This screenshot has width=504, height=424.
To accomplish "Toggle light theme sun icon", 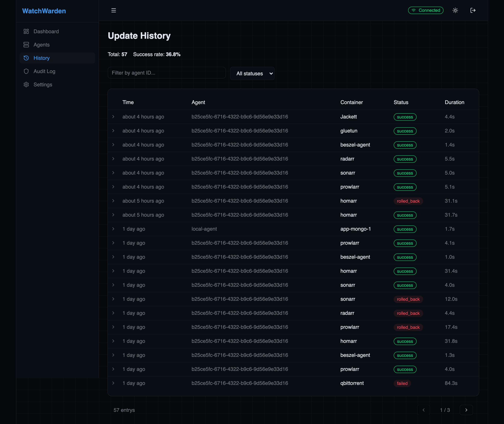I will tap(455, 10).
